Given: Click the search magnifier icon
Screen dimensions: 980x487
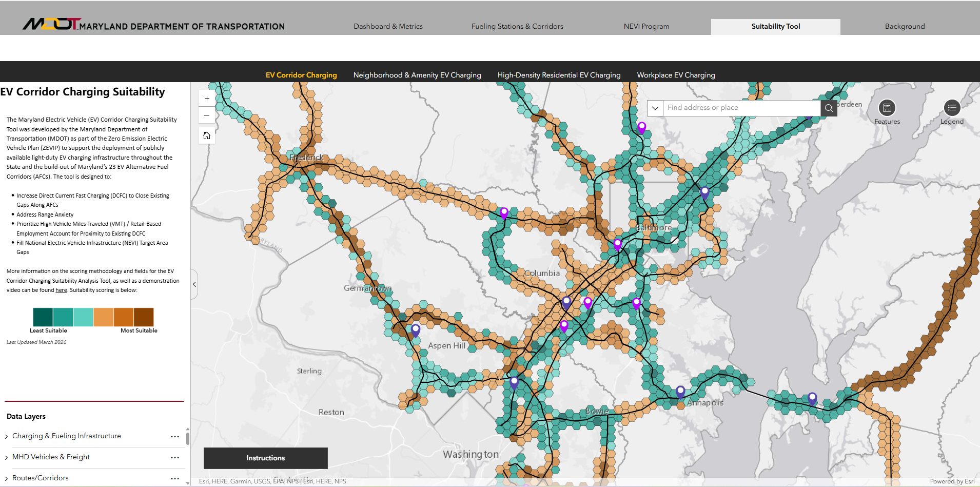Looking at the screenshot, I should (x=829, y=108).
